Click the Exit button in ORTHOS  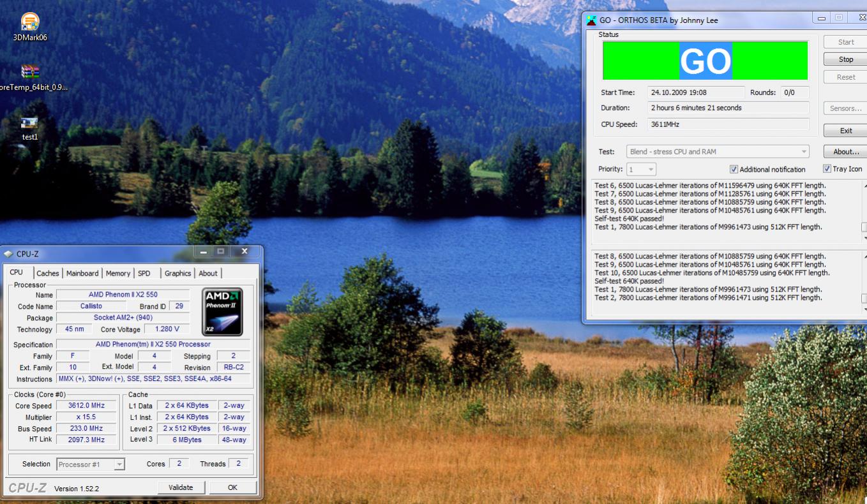coord(845,131)
